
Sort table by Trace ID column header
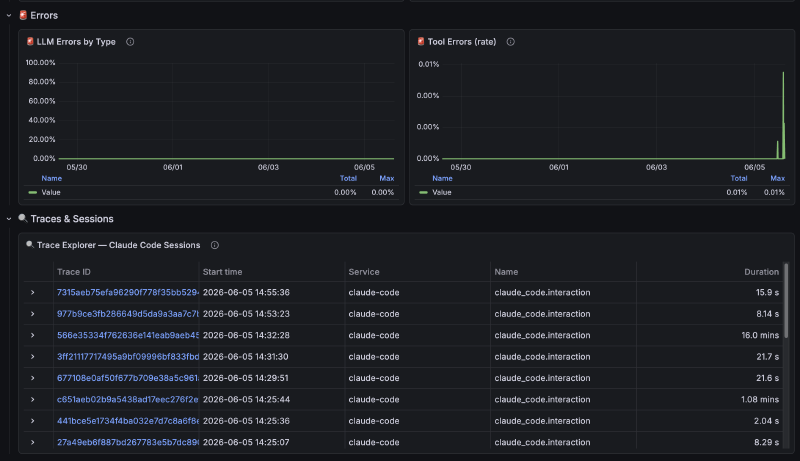[x=74, y=272]
